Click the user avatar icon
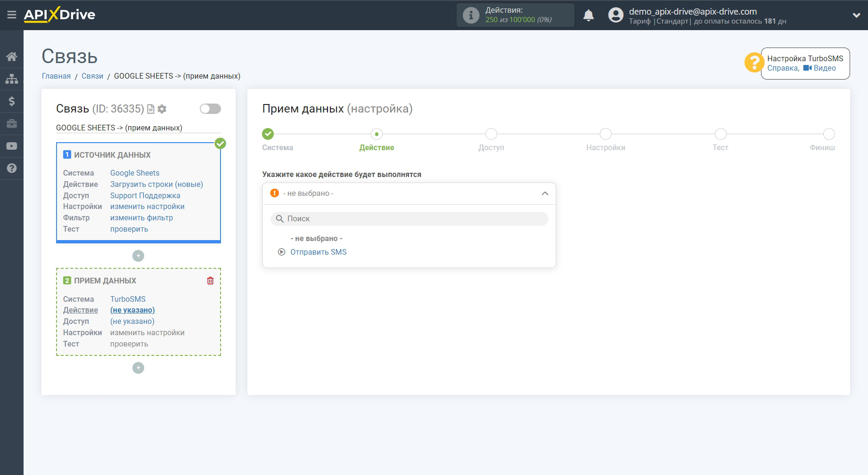Image resolution: width=868 pixels, height=475 pixels. 615,15
